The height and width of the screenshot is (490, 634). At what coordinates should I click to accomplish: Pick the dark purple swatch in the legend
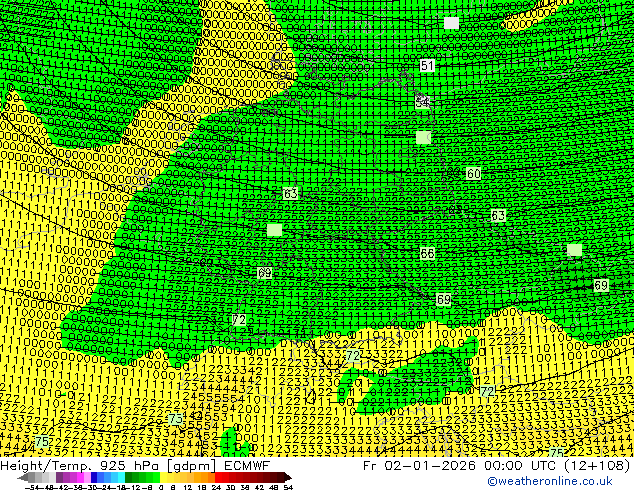[x=59, y=477]
